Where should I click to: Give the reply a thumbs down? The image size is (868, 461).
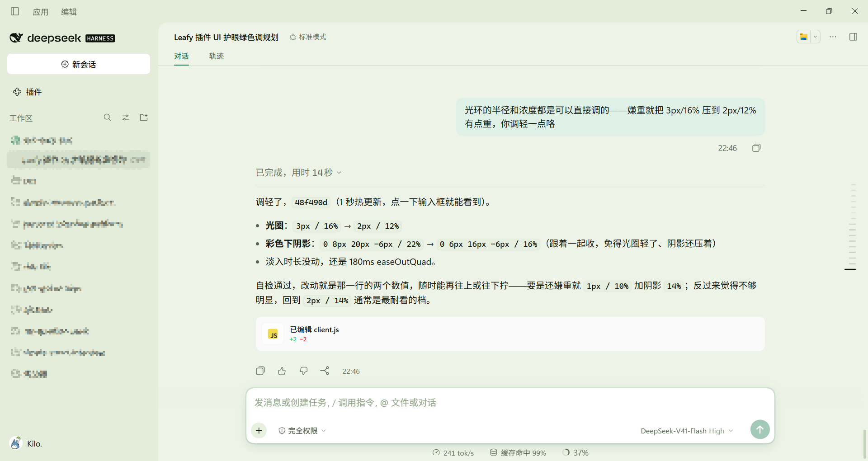tap(304, 371)
